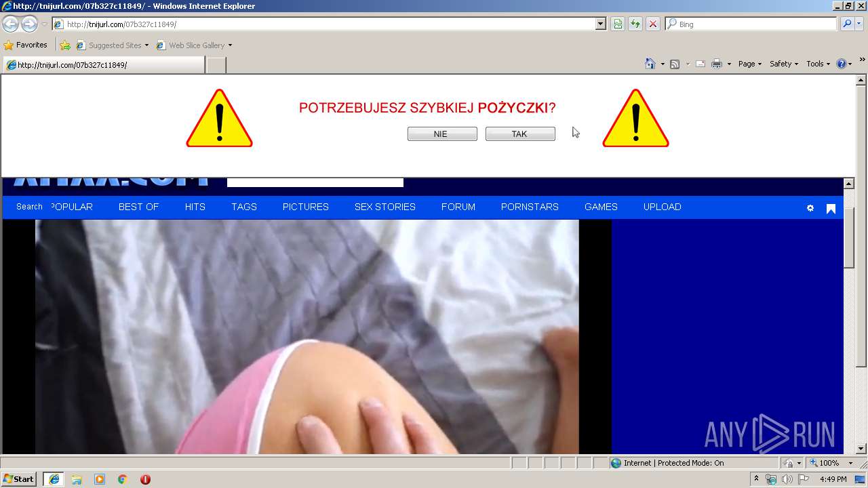Open the Help question mark icon

point(842,64)
